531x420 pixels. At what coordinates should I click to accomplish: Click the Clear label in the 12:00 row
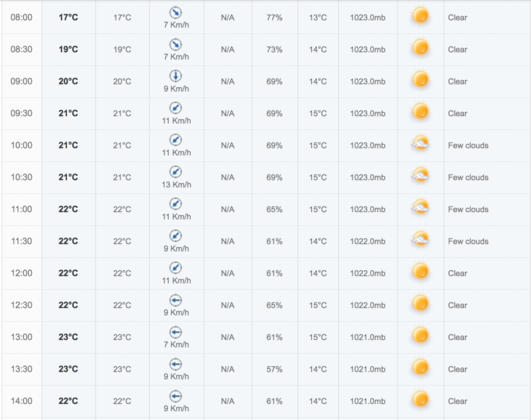pos(458,273)
